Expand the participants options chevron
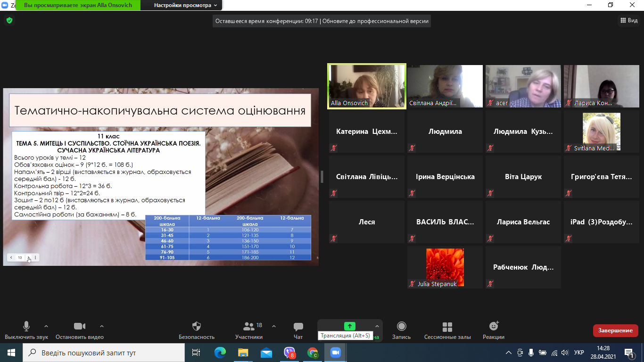Image resolution: width=644 pixels, height=362 pixels. [x=274, y=326]
